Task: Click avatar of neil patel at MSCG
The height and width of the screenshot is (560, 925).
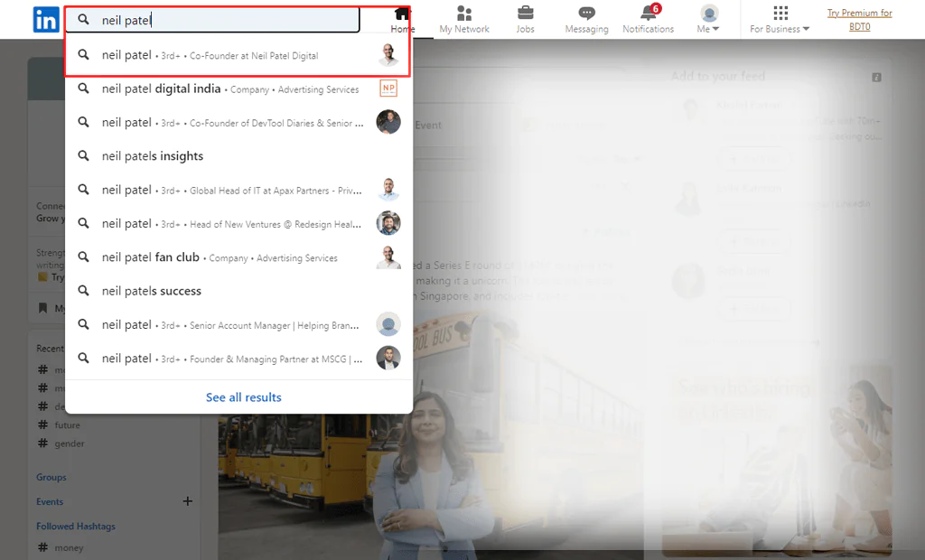Action: pyautogui.click(x=388, y=359)
